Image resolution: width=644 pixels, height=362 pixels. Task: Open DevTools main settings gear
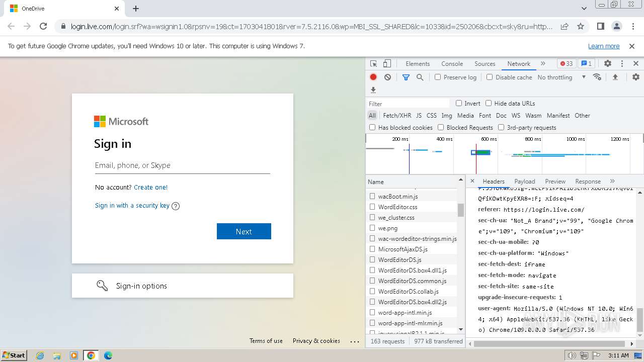pyautogui.click(x=608, y=64)
